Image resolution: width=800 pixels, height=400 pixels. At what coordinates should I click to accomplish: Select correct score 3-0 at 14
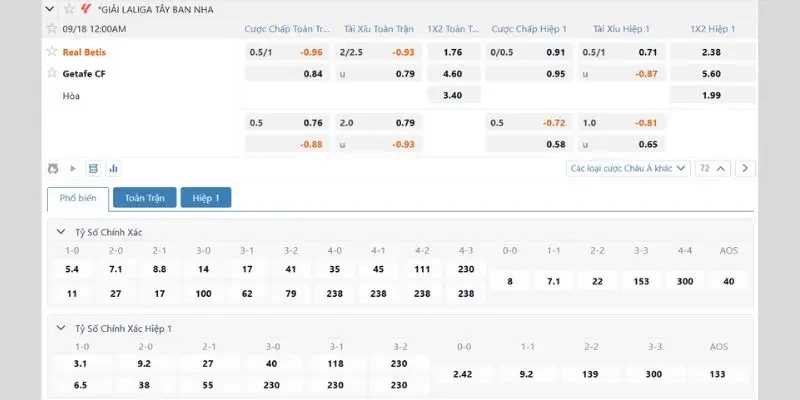(x=203, y=269)
